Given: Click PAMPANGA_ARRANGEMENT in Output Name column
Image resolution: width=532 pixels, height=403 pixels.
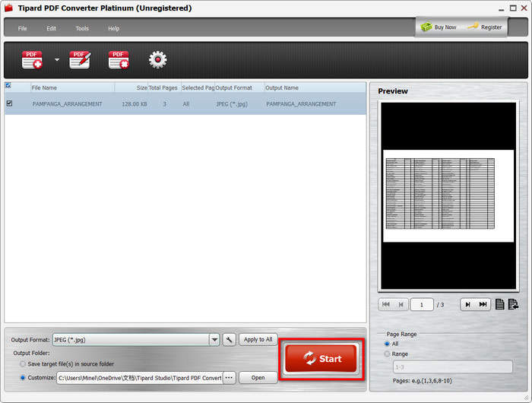Looking at the screenshot, I should point(301,104).
